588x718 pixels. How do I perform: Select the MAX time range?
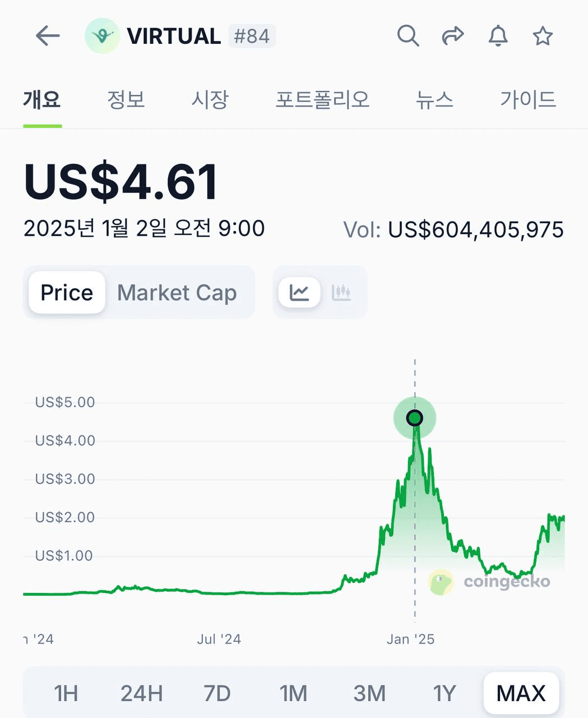pos(521,693)
